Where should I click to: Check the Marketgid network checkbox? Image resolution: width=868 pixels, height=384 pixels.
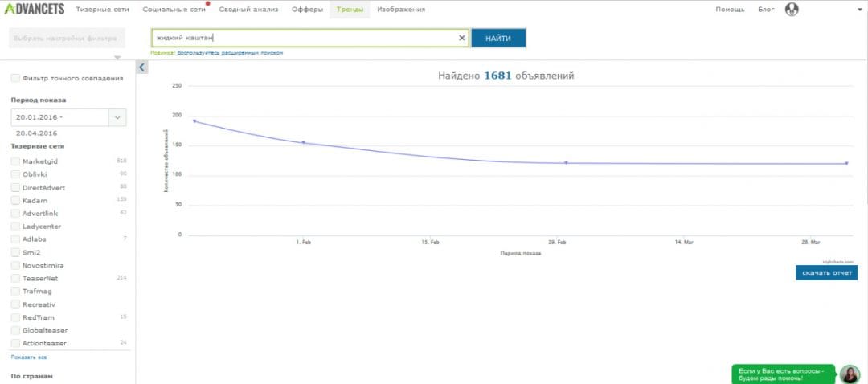(15, 161)
